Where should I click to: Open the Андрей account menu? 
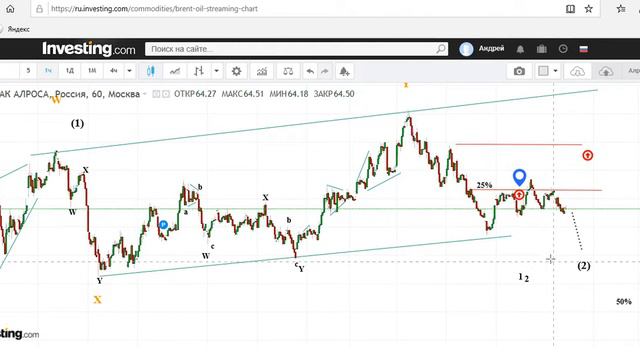491,49
